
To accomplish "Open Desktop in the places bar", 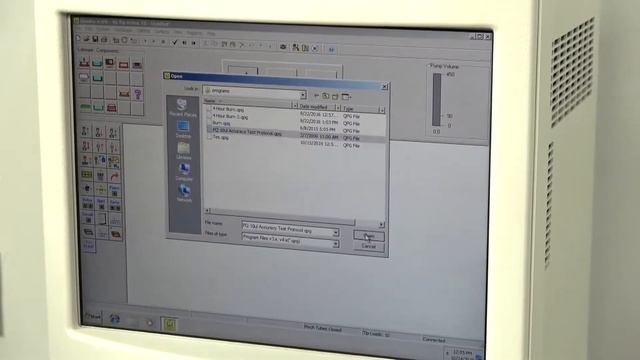I will coord(183,129).
